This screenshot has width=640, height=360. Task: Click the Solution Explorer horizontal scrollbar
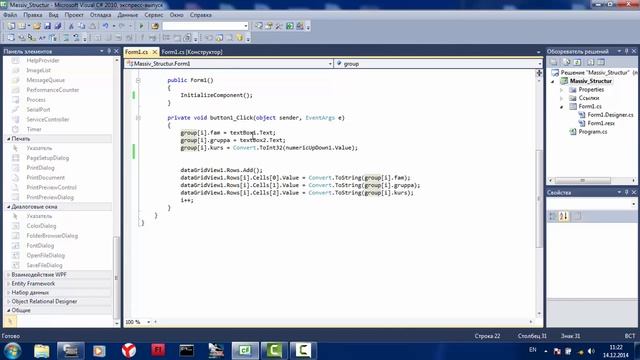click(582, 180)
